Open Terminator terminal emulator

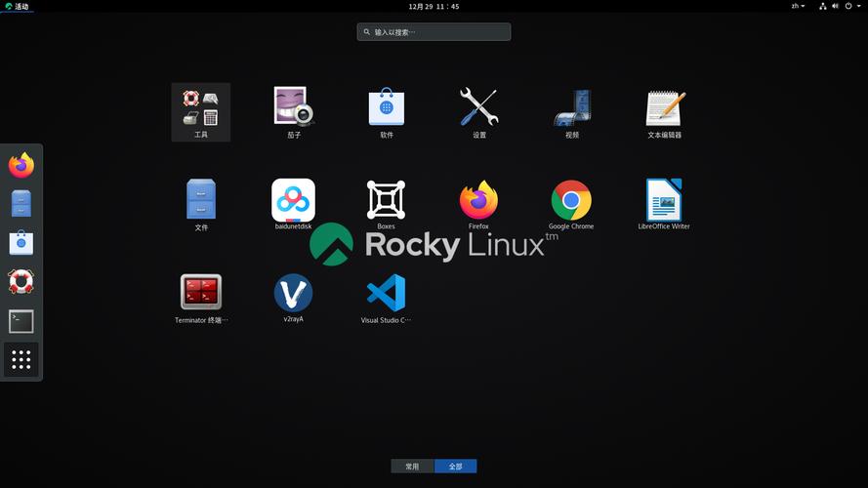pos(201,293)
